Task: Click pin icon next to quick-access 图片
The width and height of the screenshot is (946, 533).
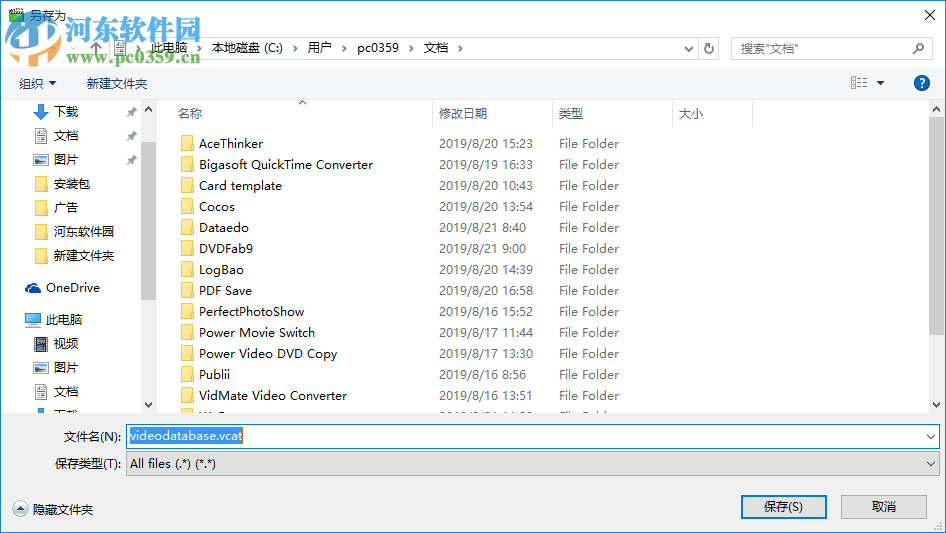Action: pos(132,160)
